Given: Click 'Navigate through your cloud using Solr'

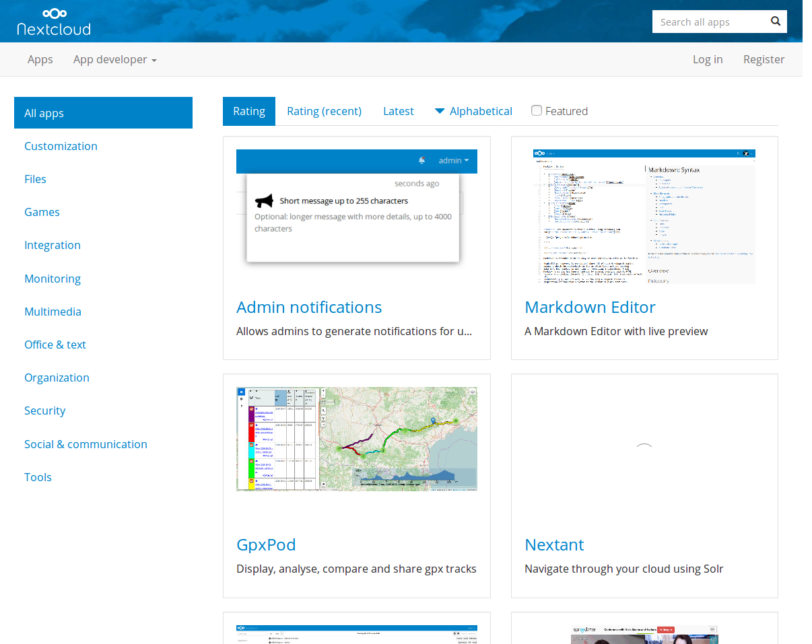Looking at the screenshot, I should click(624, 569).
